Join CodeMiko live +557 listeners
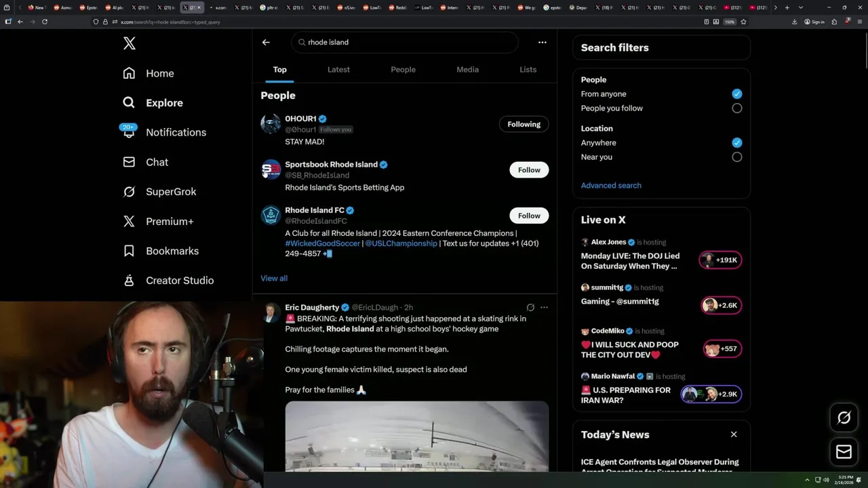 (722, 349)
